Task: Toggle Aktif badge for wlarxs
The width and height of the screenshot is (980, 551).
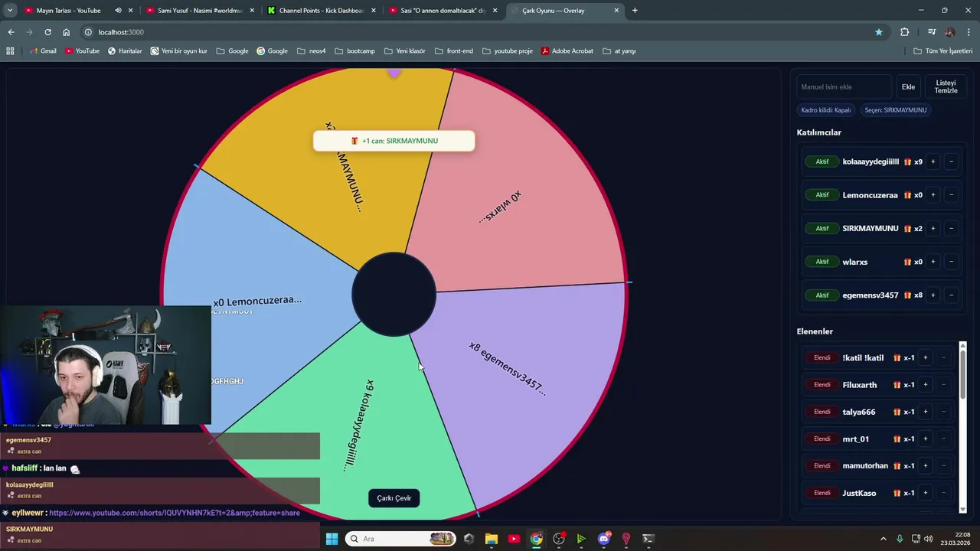Action: 822,262
